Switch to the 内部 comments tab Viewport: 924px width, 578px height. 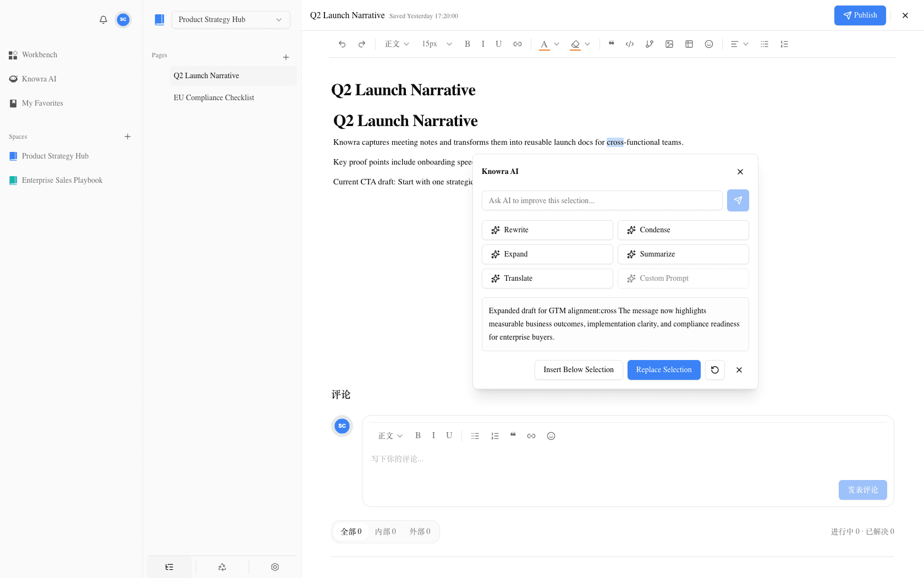coord(385,531)
